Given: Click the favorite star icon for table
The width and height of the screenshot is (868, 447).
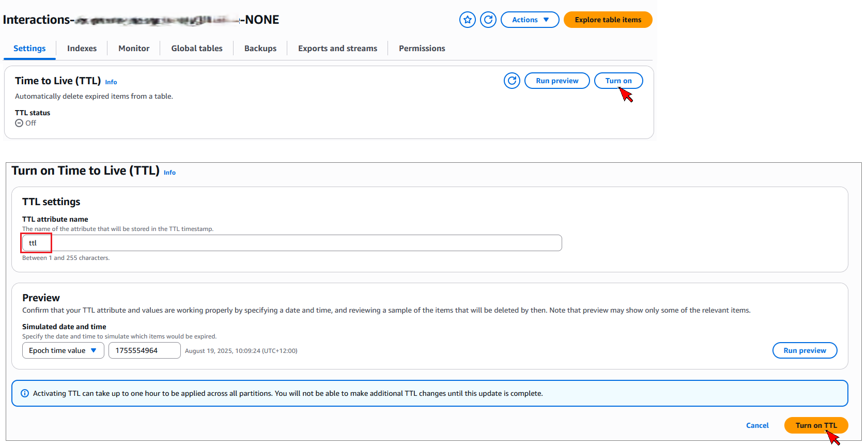Looking at the screenshot, I should [467, 20].
